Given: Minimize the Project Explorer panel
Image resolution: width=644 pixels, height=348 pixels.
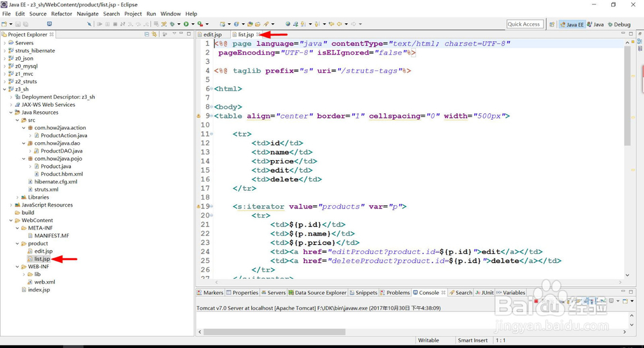Looking at the screenshot, I should coord(181,33).
